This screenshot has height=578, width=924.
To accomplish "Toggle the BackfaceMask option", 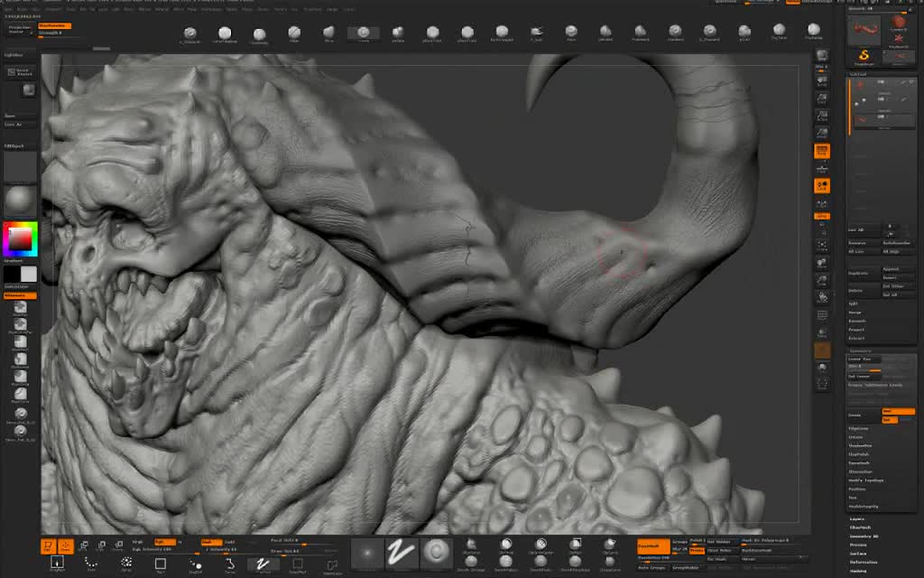I will coord(773,551).
